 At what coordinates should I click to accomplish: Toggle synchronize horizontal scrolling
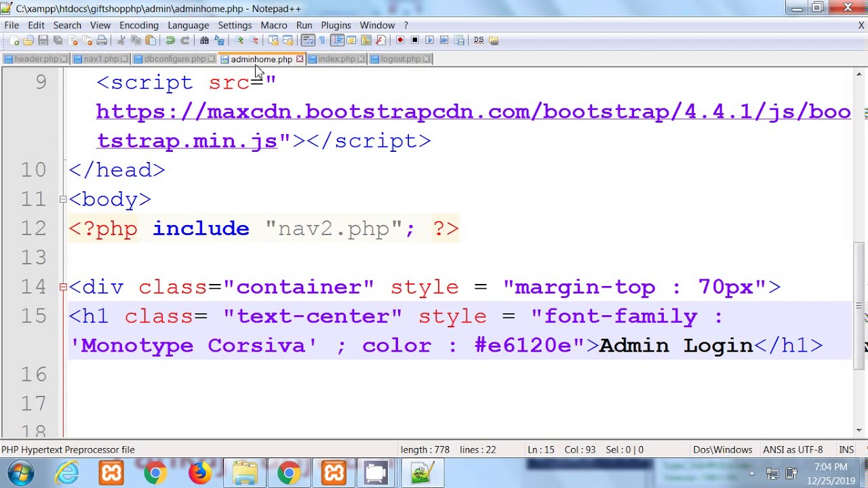(x=288, y=41)
